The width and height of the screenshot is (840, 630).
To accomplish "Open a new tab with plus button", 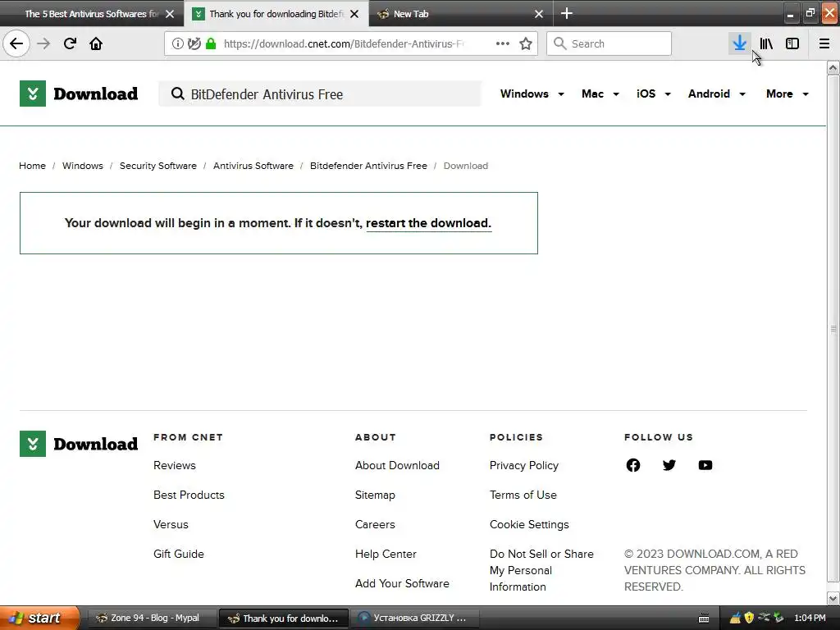I will tap(567, 13).
